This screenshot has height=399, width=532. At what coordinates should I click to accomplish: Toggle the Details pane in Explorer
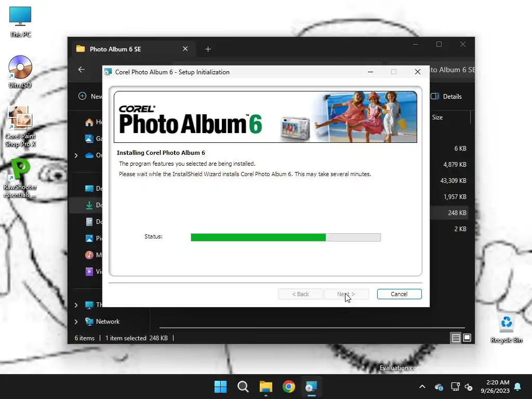click(x=446, y=96)
